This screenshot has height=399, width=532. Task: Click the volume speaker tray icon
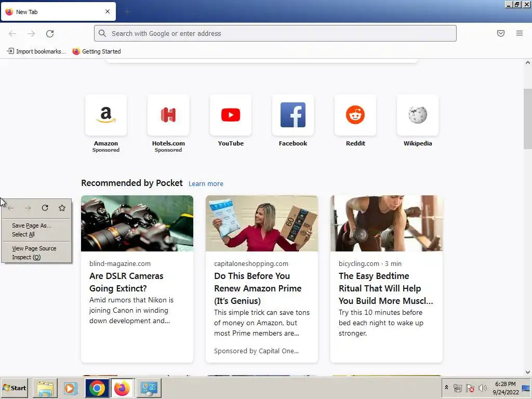(x=482, y=388)
